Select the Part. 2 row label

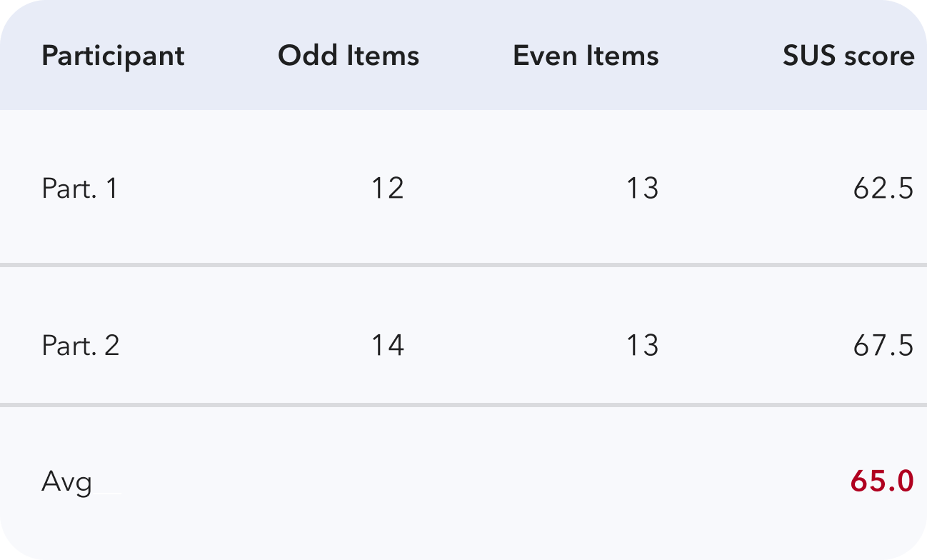[x=81, y=346]
